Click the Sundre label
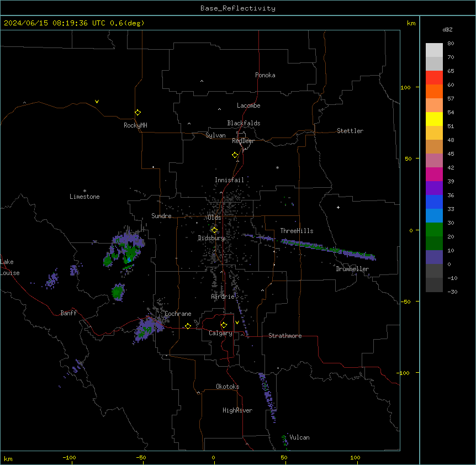Viewport: 476px width, 465px height. (x=161, y=216)
